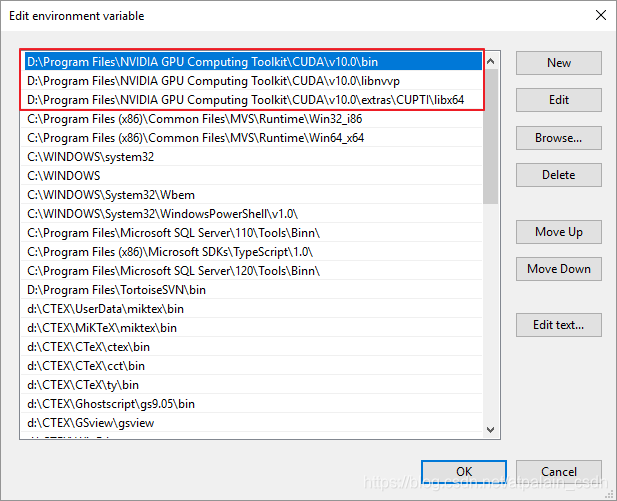Screen dimensions: 617x501
Task: Open the Browse... dialog button
Action: click(558, 138)
